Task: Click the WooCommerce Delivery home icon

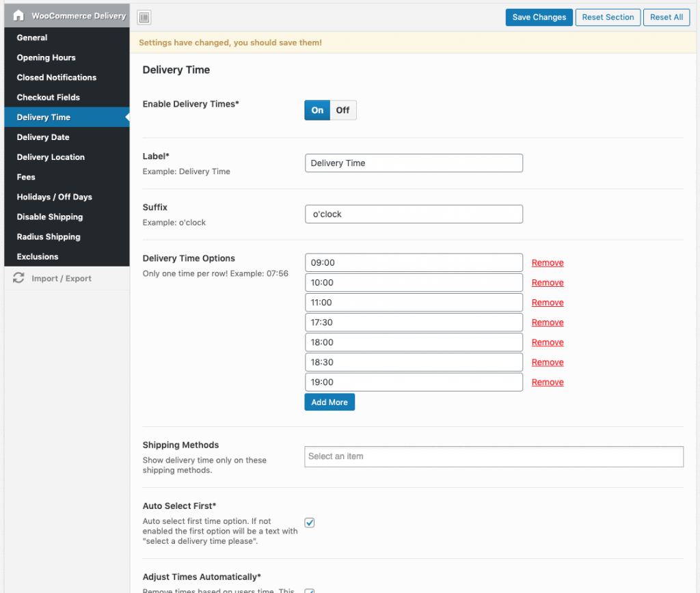Action: [18, 16]
